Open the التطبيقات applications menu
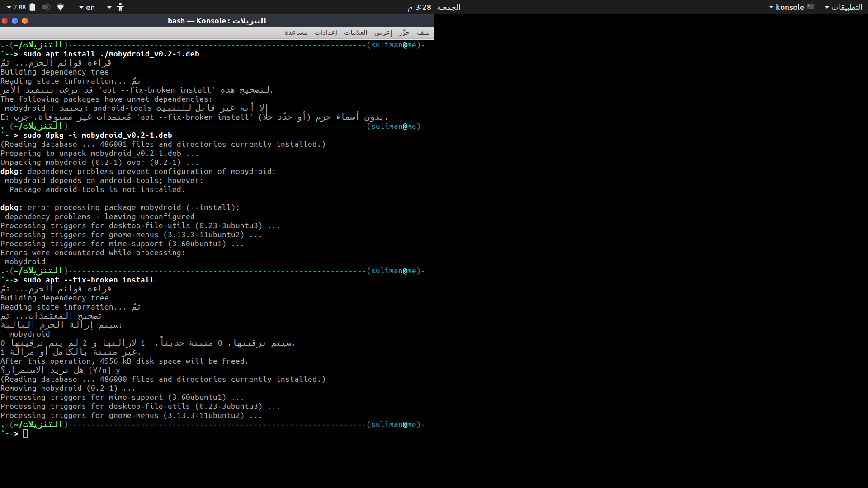 [844, 7]
